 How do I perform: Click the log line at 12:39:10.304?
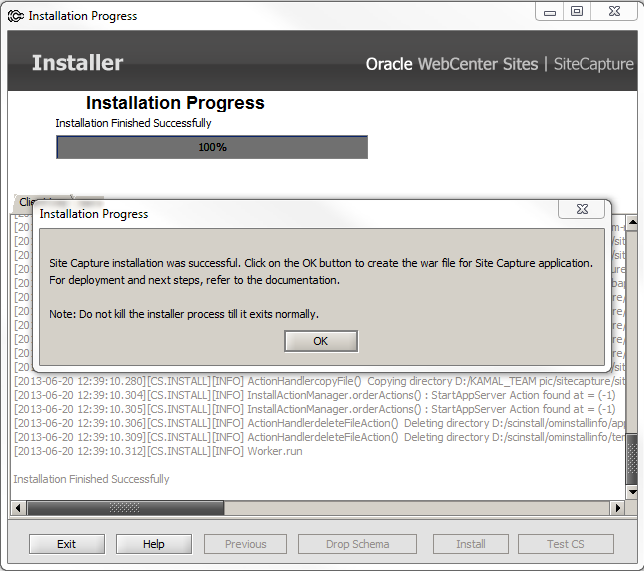(315, 395)
